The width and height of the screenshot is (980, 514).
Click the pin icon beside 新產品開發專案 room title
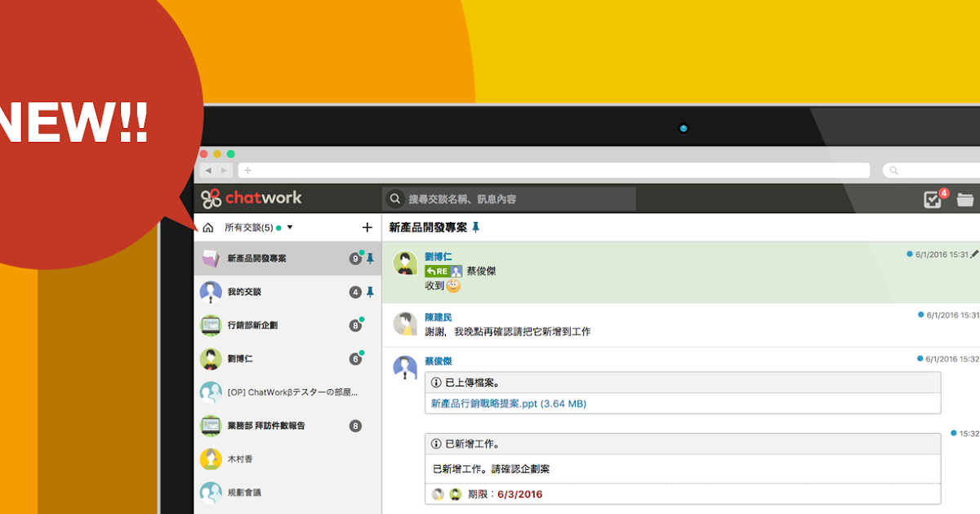(x=476, y=228)
